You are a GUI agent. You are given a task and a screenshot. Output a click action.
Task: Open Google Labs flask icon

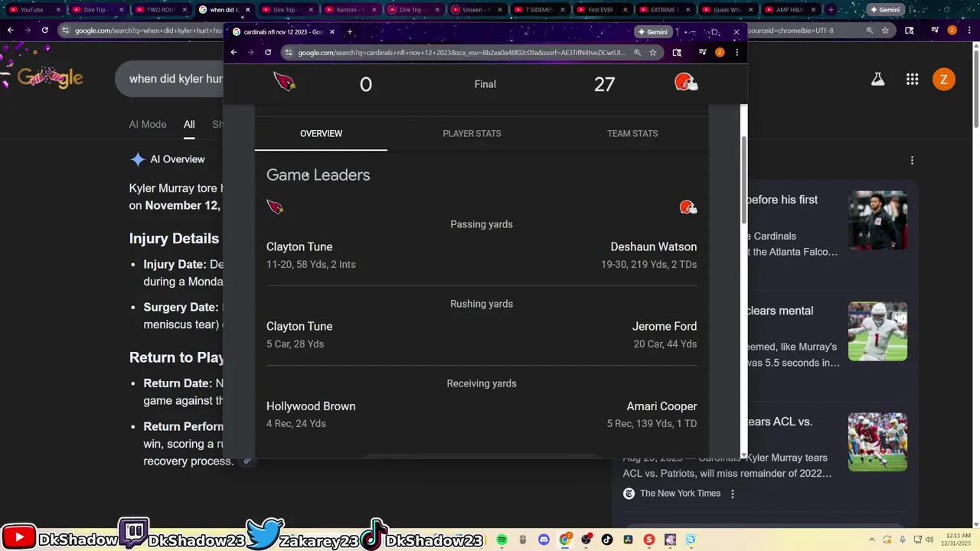click(x=877, y=79)
